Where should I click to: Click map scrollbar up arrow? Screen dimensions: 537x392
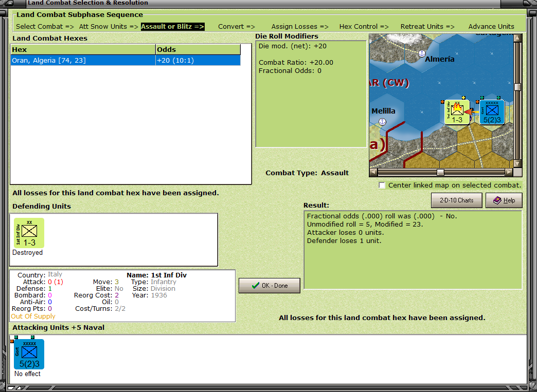(517, 38)
